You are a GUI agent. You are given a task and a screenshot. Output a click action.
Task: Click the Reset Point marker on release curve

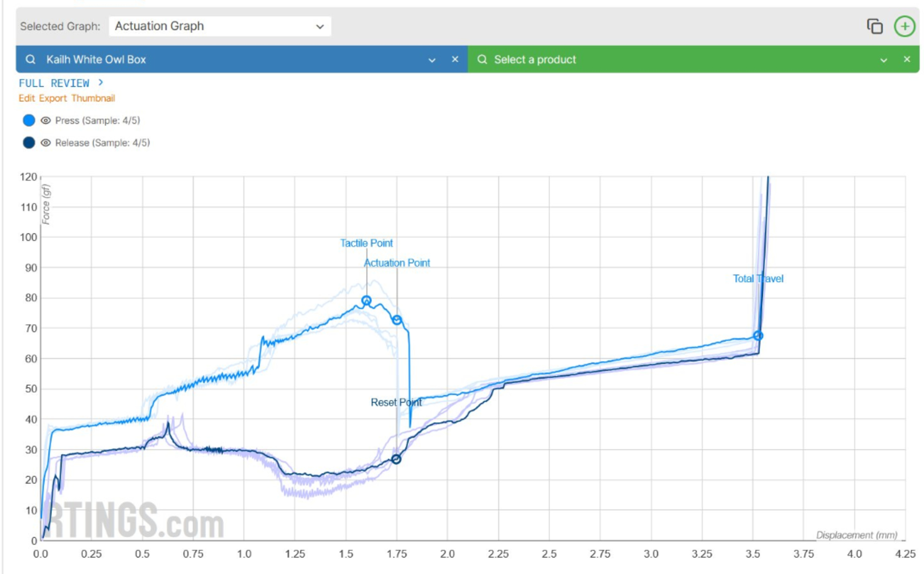click(x=396, y=459)
